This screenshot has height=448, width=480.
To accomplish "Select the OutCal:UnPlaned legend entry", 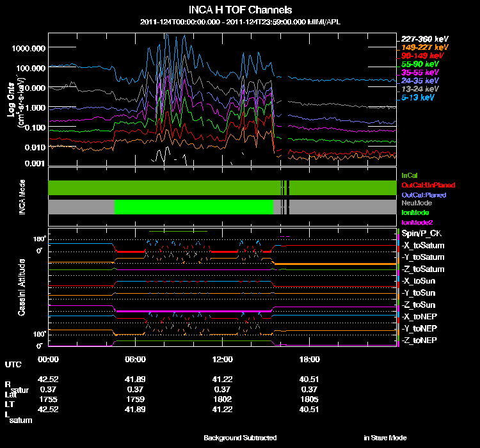I will click(x=424, y=185).
